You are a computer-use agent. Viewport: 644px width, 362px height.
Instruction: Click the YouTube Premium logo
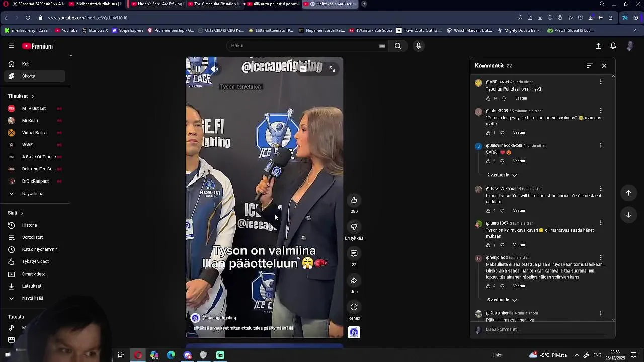pos(39,46)
